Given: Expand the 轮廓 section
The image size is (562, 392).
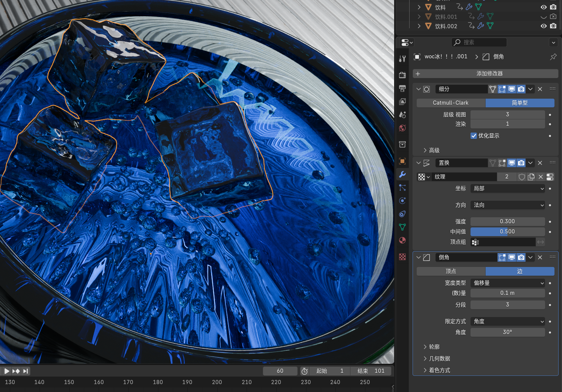Looking at the screenshot, I should click(431, 347).
